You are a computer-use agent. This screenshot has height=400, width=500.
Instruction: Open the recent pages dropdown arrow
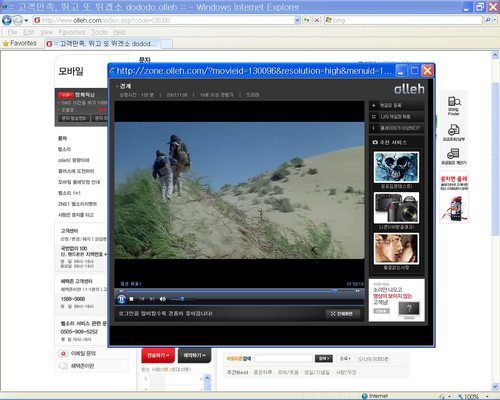(26, 21)
